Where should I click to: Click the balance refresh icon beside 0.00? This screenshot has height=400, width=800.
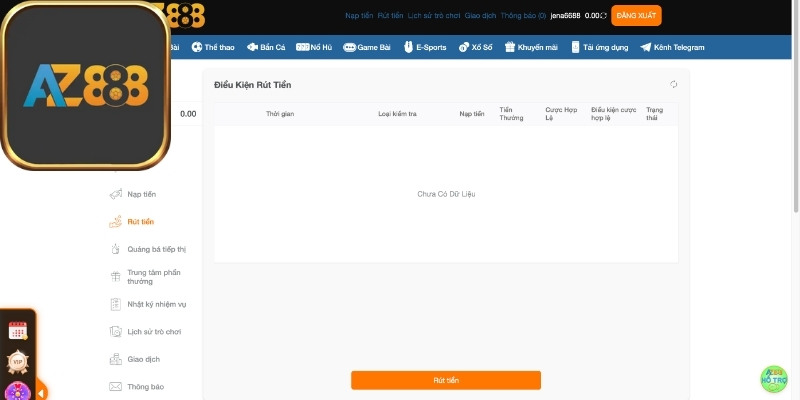[603, 16]
